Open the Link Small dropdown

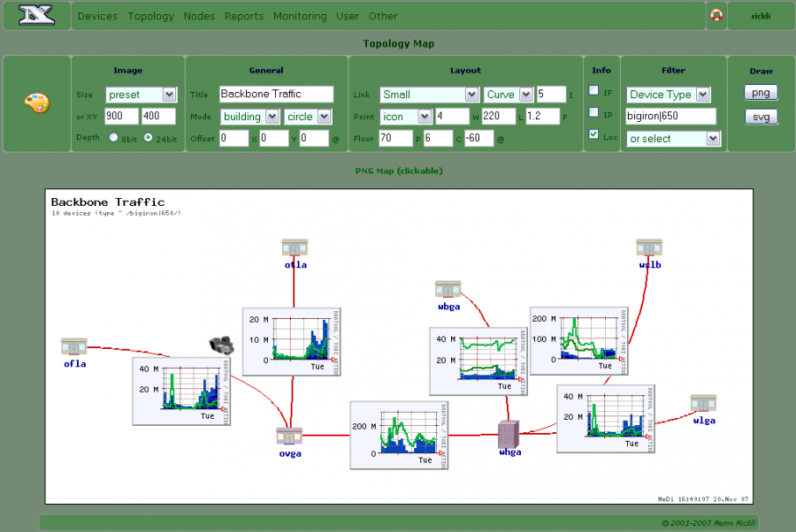point(429,95)
